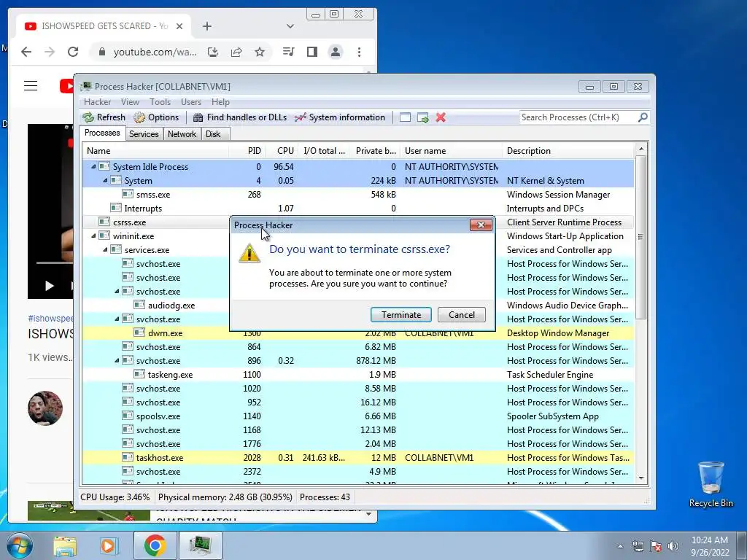The image size is (747, 560).
Task: Switch to the Network tab
Action: pos(182,134)
